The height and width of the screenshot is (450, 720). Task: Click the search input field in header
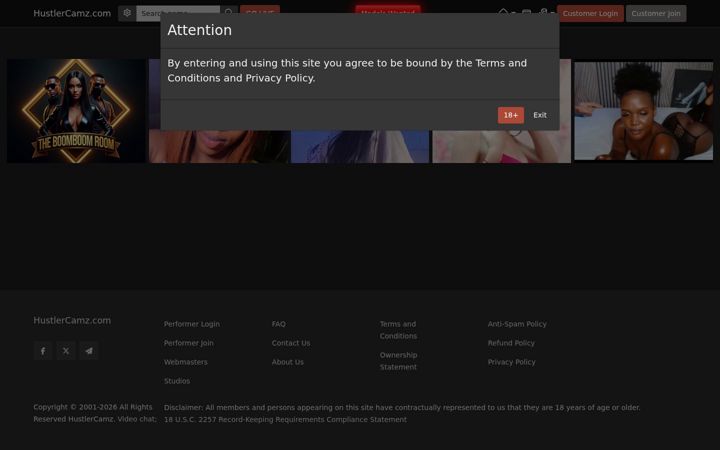178,13
